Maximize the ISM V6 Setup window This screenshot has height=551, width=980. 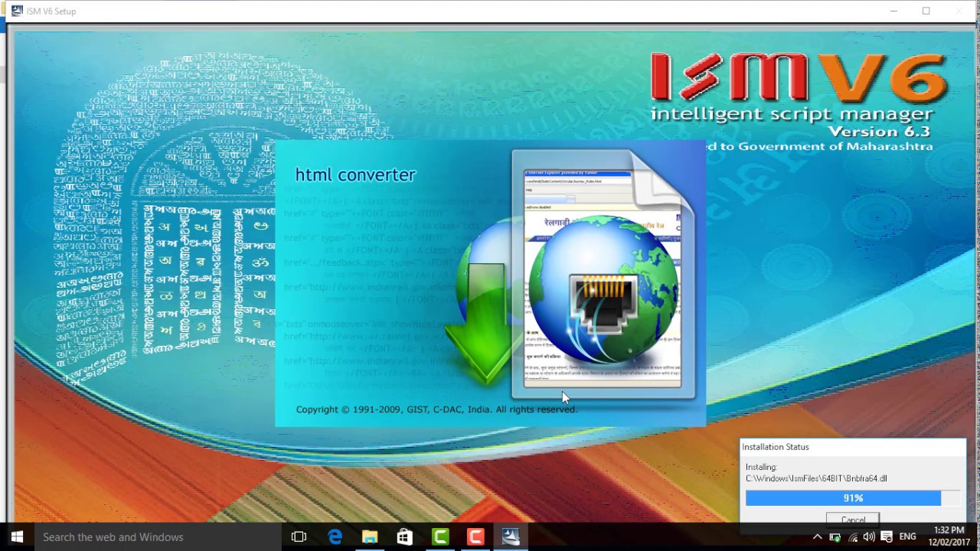pyautogui.click(x=926, y=11)
